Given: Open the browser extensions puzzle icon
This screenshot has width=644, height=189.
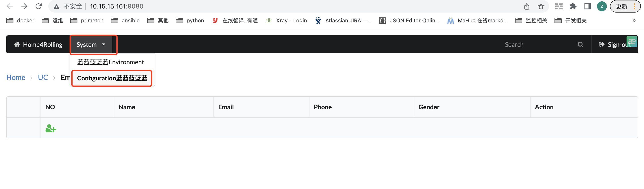Looking at the screenshot, I should (573, 6).
